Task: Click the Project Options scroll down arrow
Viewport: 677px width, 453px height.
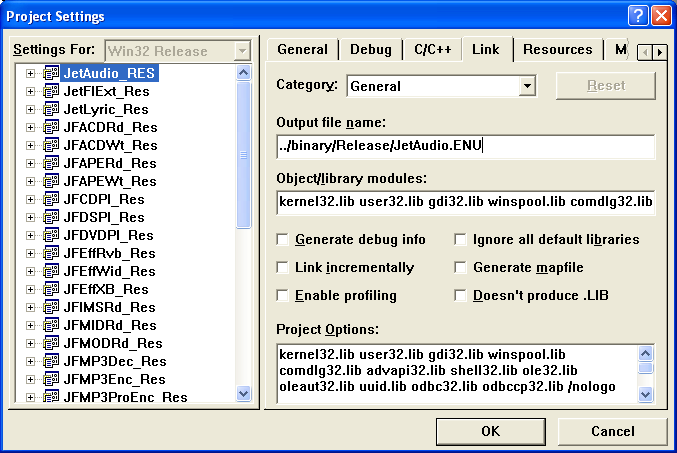Action: (x=645, y=394)
